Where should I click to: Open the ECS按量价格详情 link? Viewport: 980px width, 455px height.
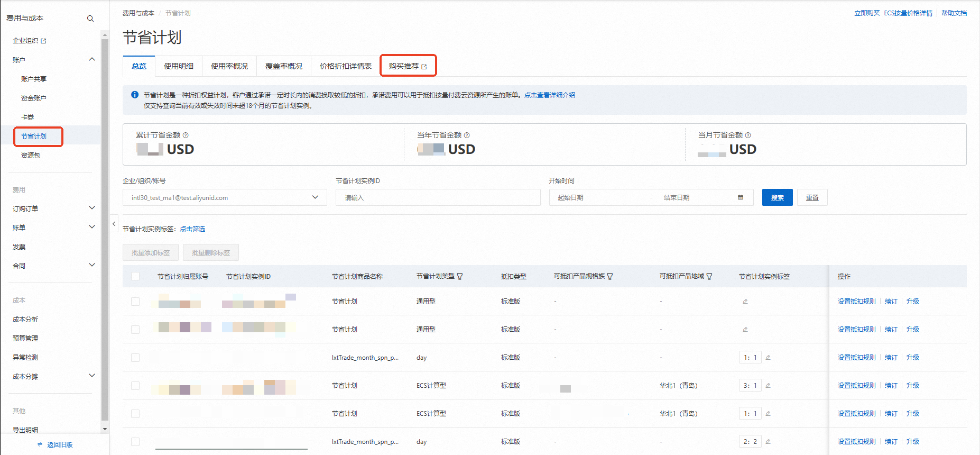click(908, 13)
